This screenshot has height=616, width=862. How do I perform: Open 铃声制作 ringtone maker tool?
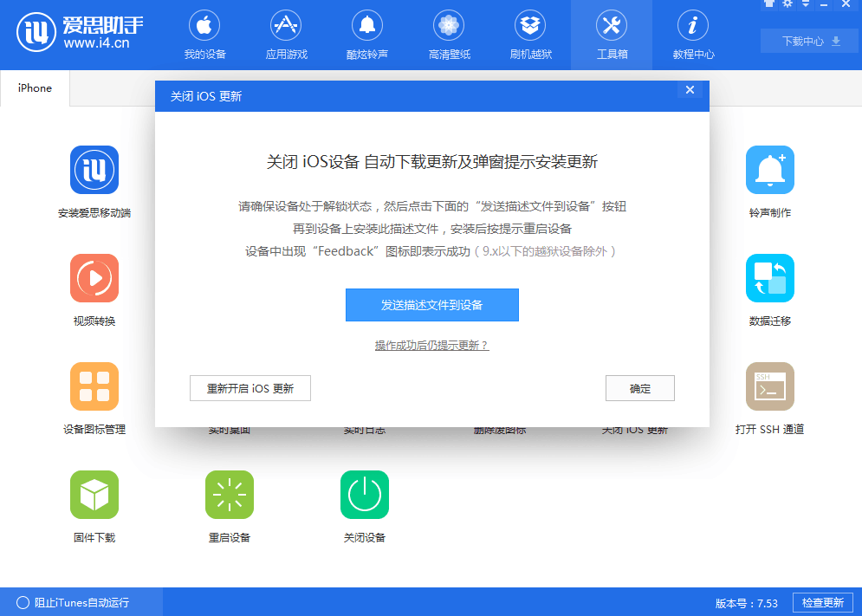[769, 170]
